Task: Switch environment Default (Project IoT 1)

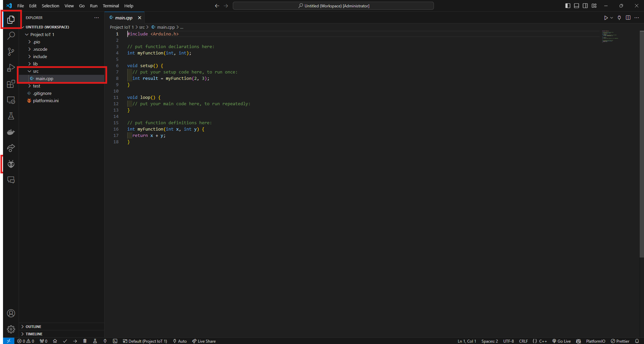Action: pyautogui.click(x=145, y=341)
